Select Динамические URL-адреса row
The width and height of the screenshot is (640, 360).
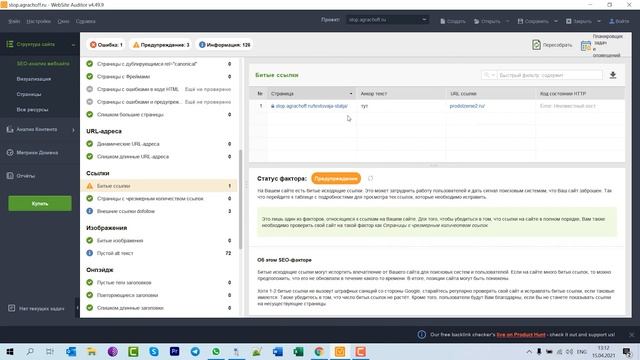[159, 144]
